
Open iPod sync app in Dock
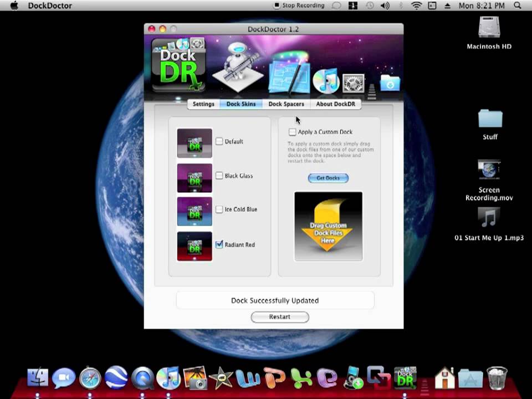coord(353,377)
